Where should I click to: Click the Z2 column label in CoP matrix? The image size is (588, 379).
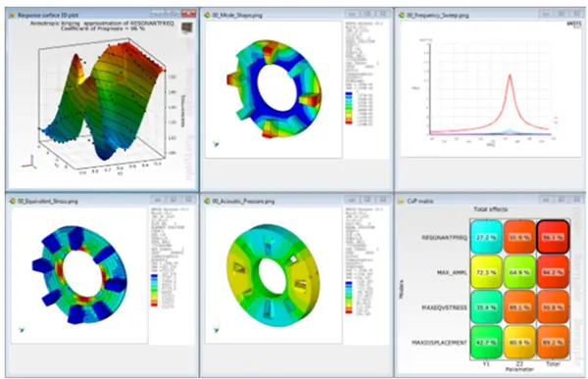pos(519,363)
